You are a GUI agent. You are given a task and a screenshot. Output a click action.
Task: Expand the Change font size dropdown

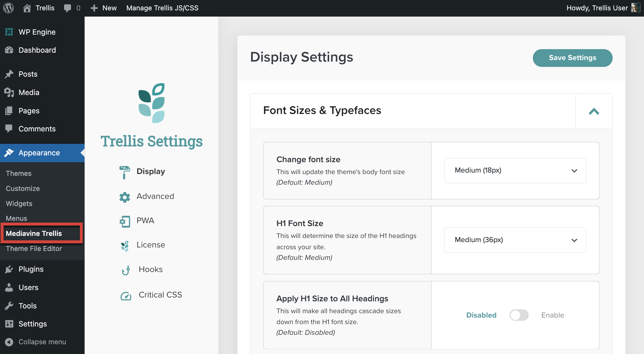(516, 170)
